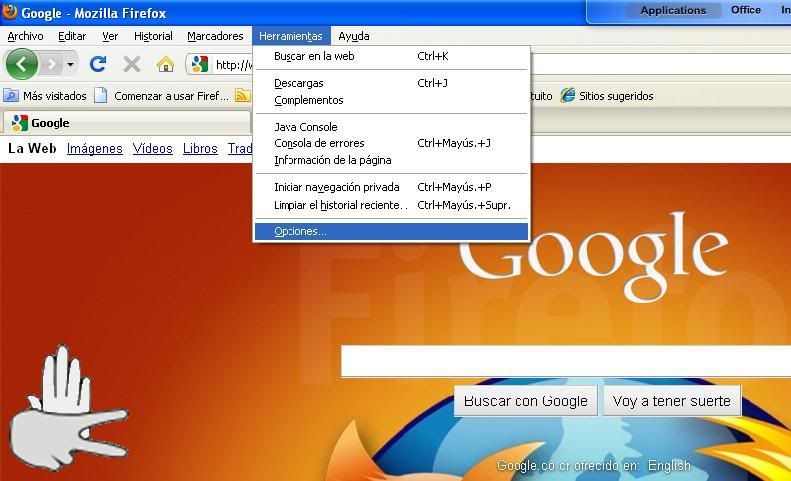791x481 pixels.
Task: Click the orange RSS feed bookmark icon
Action: click(243, 95)
